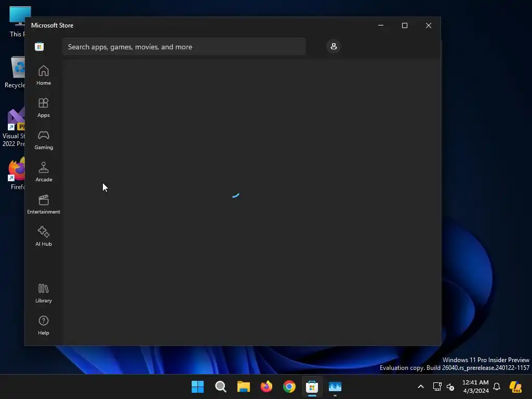Show hidden system tray icons
The image size is (532, 399).
click(x=421, y=387)
